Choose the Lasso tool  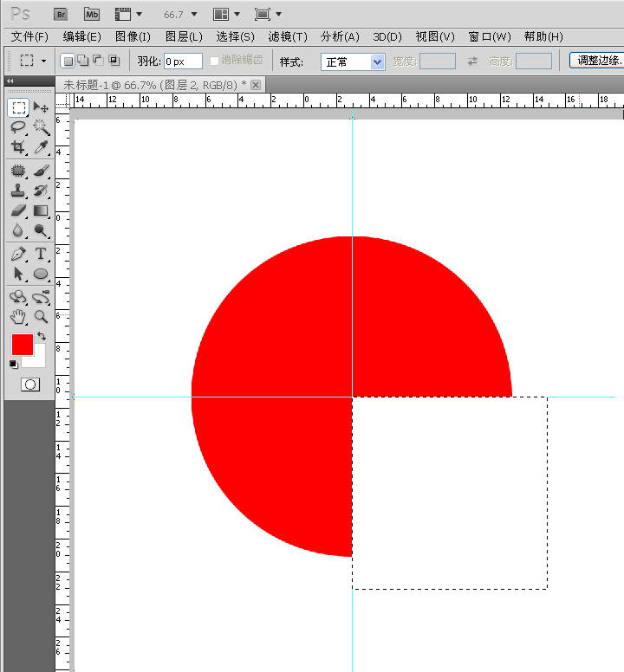tap(18, 127)
